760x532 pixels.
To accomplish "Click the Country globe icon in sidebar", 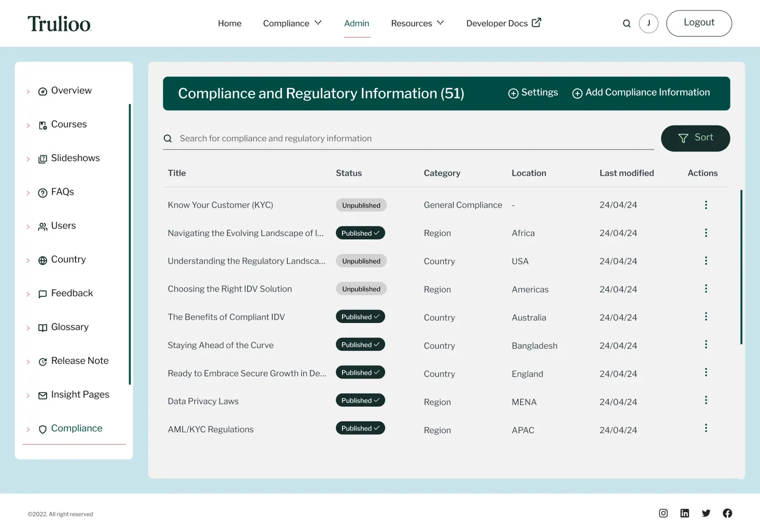I will [42, 261].
